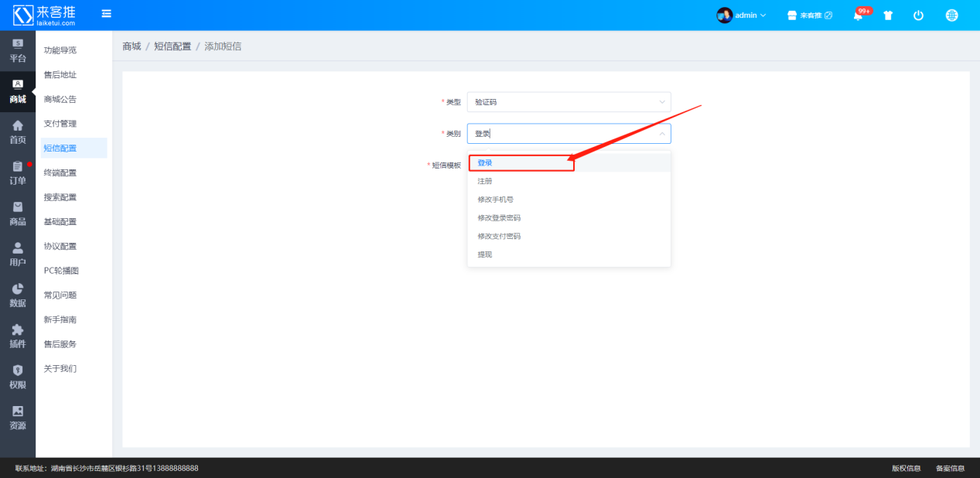Viewport: 980px width, 478px height.
Task: Open the 类型 dropdown showing 验证码
Action: (x=569, y=102)
